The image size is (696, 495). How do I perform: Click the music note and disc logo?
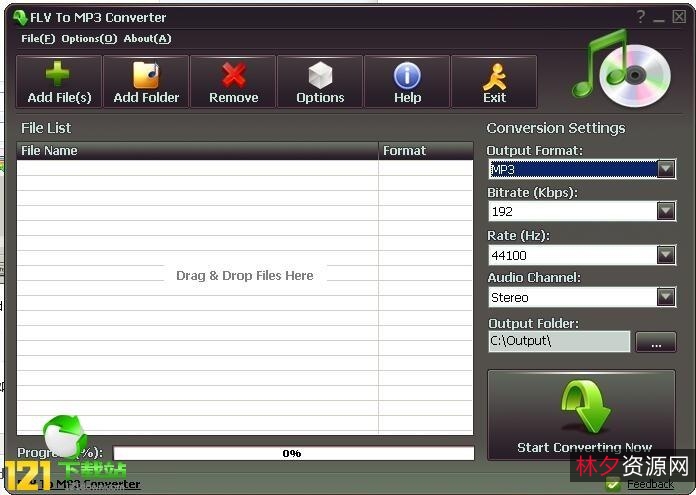tap(622, 67)
